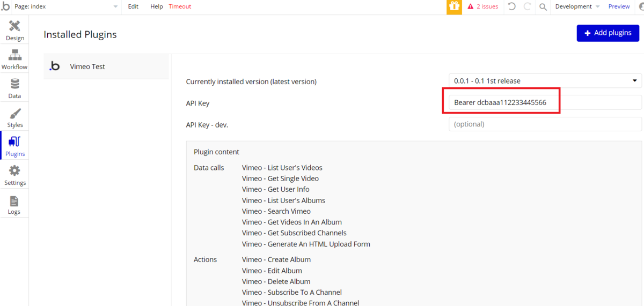Viewport: 644px width, 306px height.
Task: Click the API Key input field
Action: (x=545, y=102)
